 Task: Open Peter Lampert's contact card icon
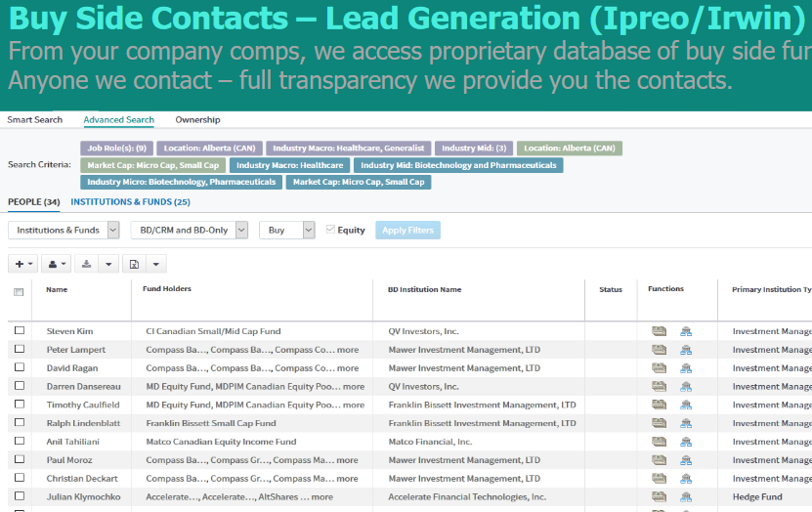click(x=659, y=350)
